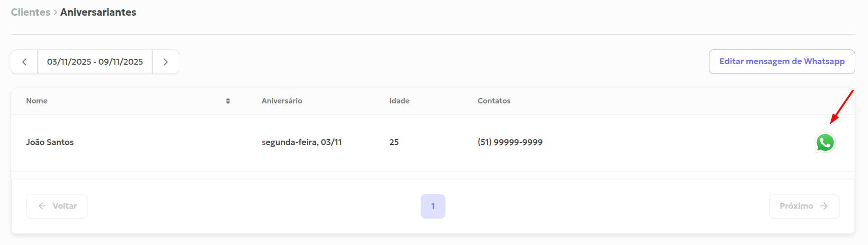Viewport: 868px width, 245px height.
Task: Open WhatsApp chat for João Santos
Action: tap(825, 143)
